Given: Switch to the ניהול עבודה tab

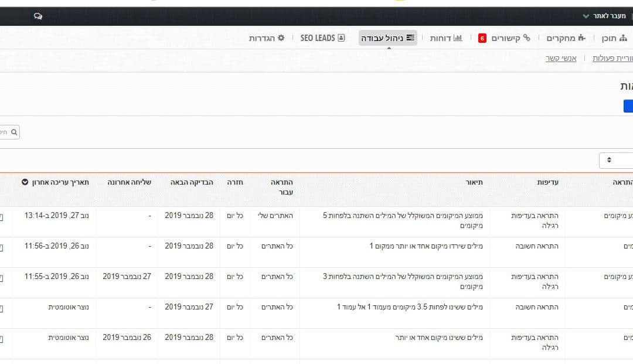Looking at the screenshot, I should tap(387, 38).
